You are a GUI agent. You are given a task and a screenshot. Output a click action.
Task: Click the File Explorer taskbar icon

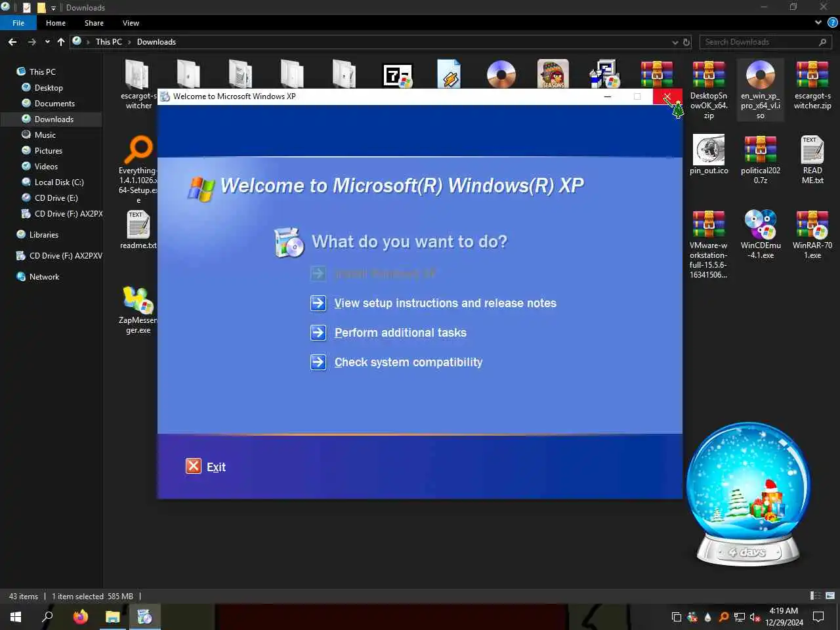coord(113,617)
